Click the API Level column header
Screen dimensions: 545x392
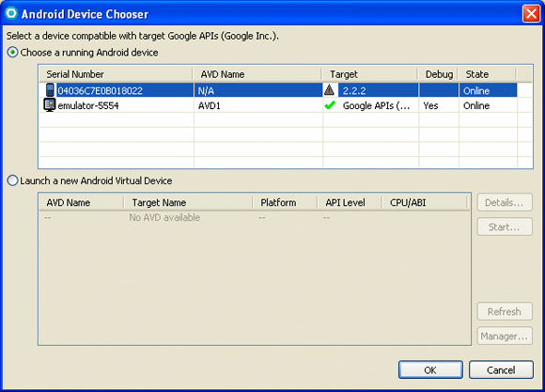pyautogui.click(x=350, y=202)
